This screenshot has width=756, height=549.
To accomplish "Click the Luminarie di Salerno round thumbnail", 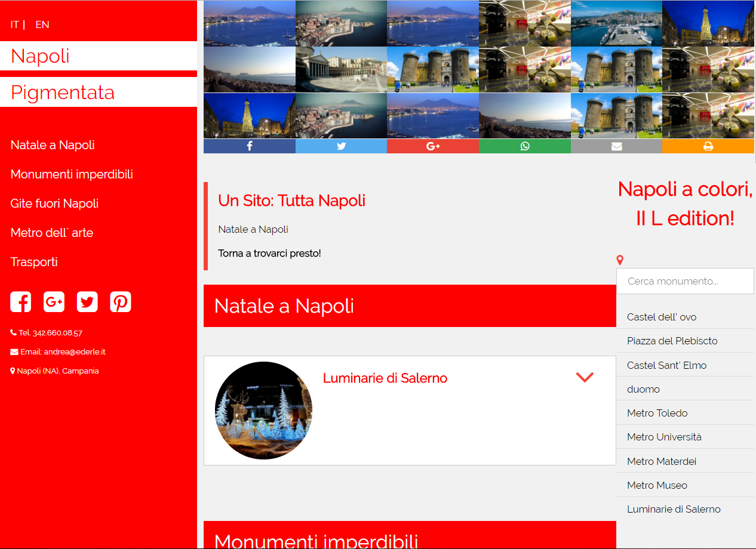I will [x=263, y=411].
